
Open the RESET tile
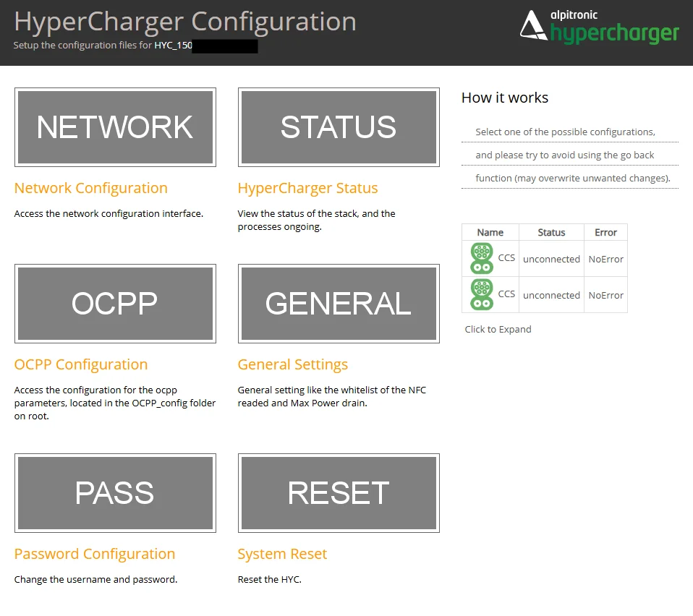pos(339,493)
